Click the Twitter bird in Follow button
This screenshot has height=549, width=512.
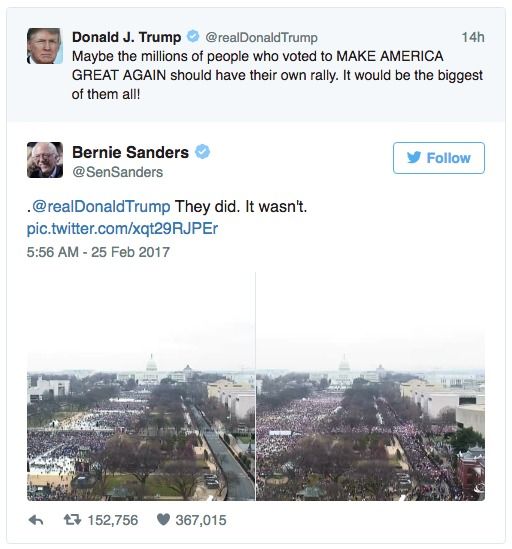click(414, 158)
